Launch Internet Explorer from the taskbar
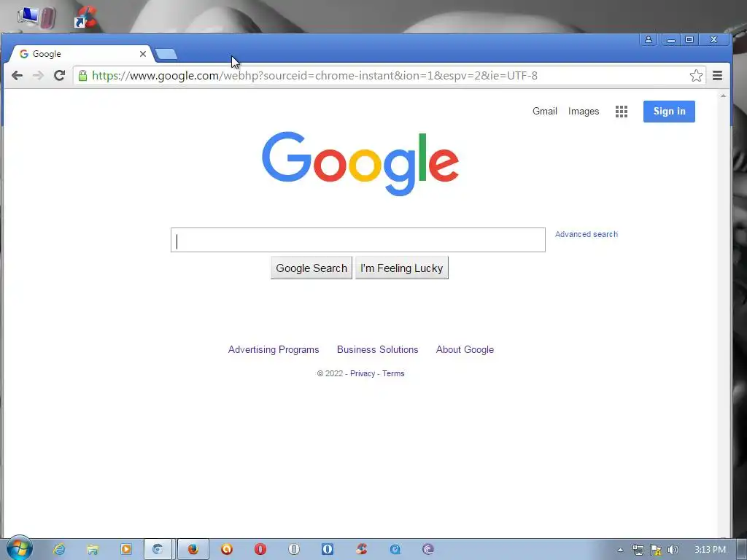 tap(59, 550)
